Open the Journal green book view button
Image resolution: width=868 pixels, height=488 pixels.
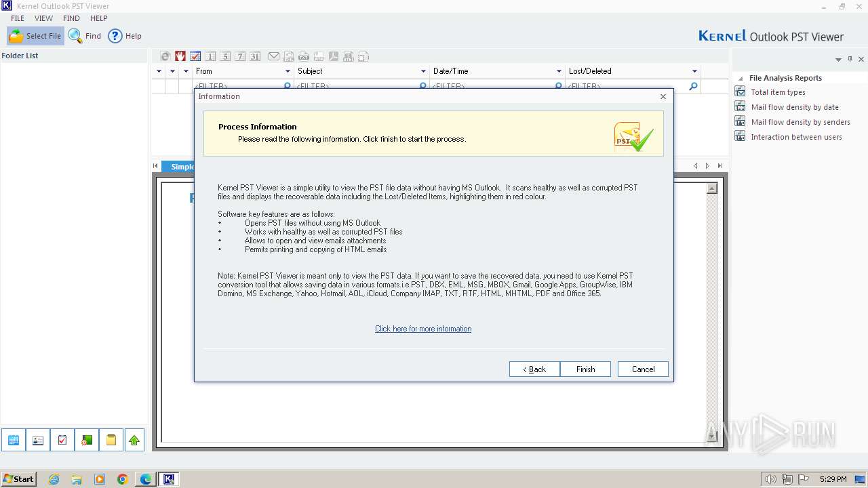click(x=86, y=440)
